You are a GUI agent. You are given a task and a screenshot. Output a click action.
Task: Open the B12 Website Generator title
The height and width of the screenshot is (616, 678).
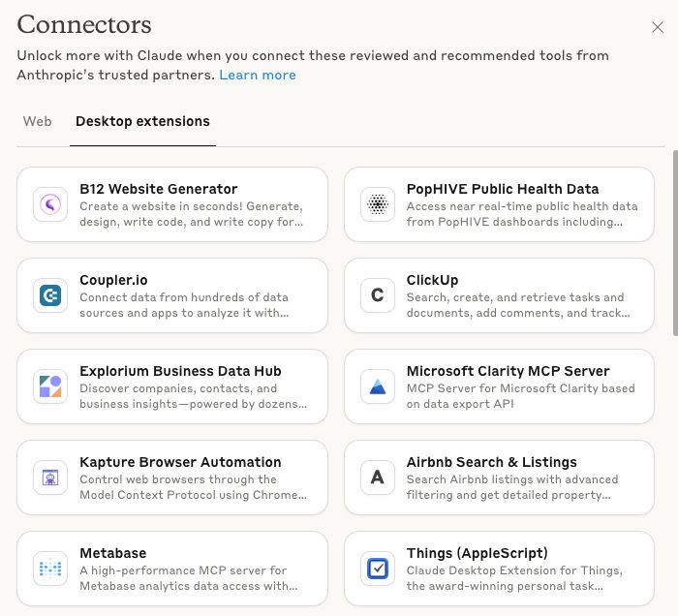[x=158, y=189]
